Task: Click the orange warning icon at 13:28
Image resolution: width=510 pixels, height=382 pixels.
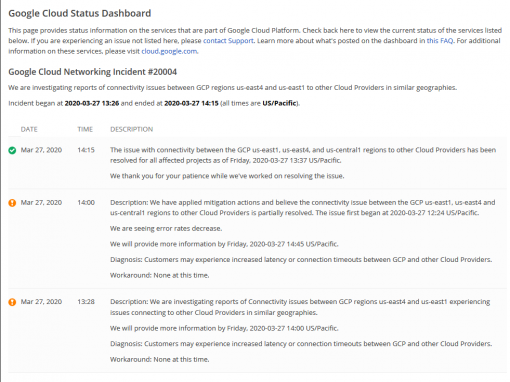Action: click(x=12, y=302)
